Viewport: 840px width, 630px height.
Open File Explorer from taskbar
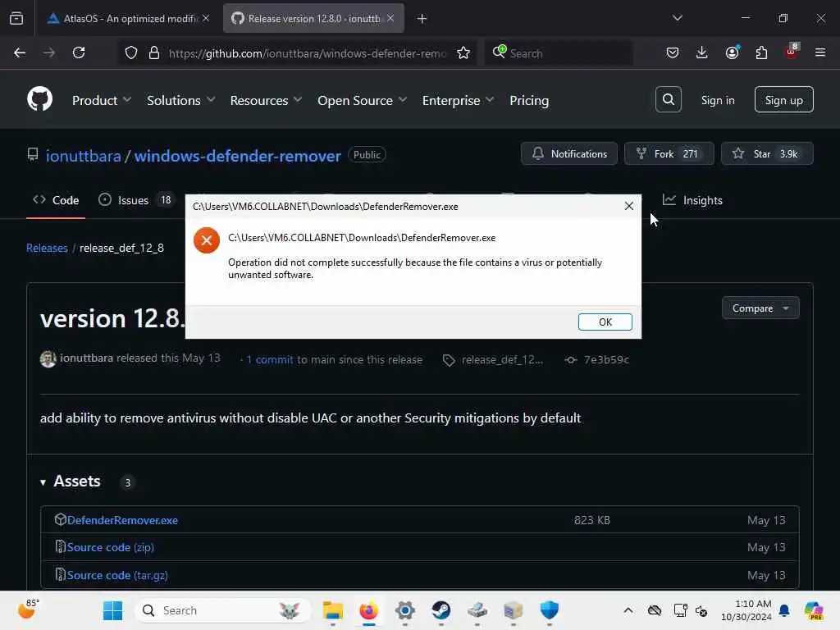point(333,610)
